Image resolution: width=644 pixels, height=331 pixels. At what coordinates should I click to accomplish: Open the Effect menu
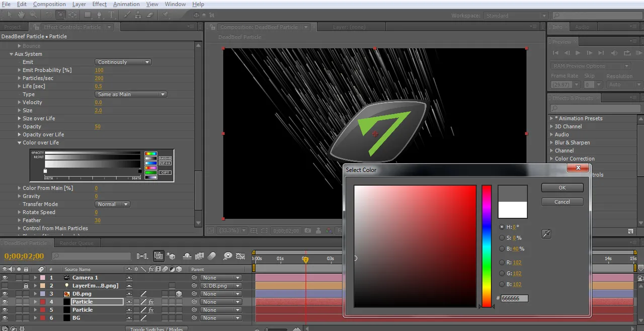pos(99,4)
